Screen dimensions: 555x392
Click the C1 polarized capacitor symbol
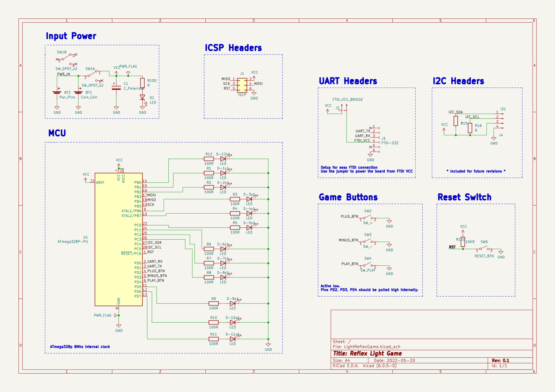pos(116,87)
